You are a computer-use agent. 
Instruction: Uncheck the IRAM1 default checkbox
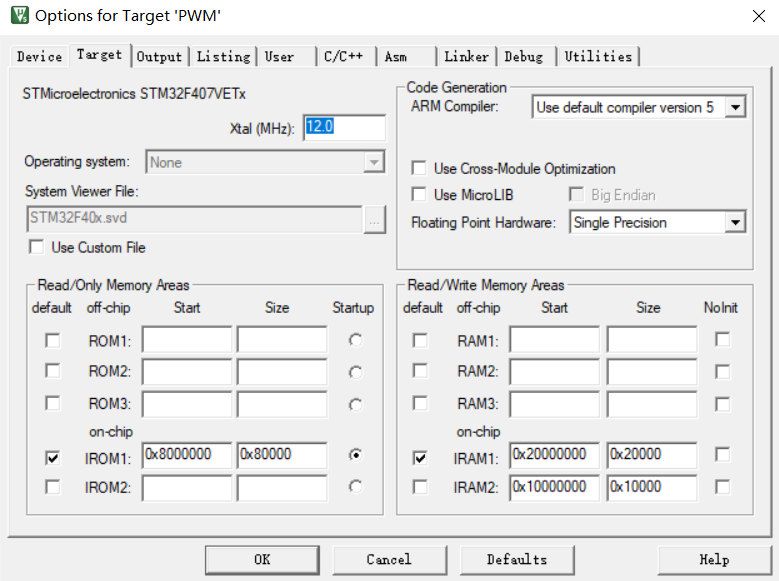tap(420, 458)
